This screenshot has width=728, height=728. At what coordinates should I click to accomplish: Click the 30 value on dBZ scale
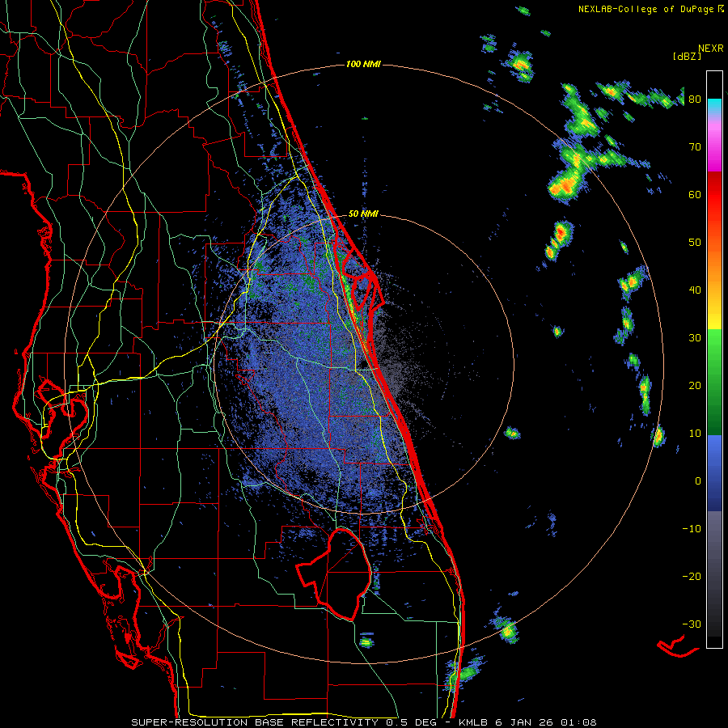pyautogui.click(x=695, y=337)
